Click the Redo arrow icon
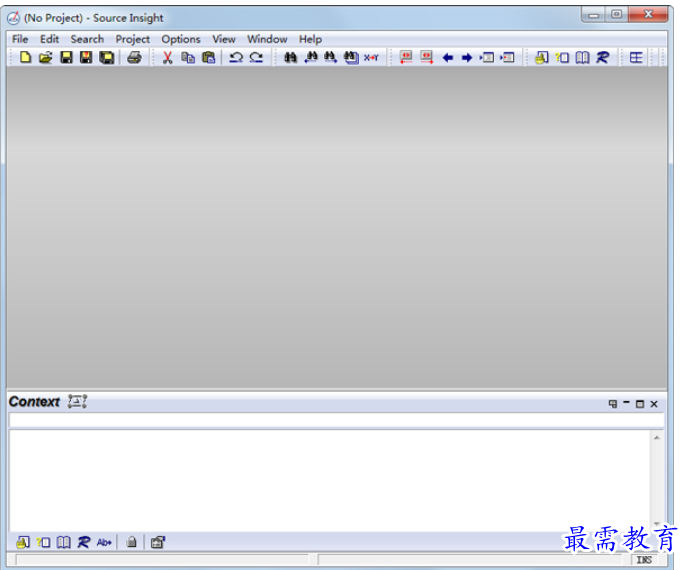This screenshot has height=570, width=686. click(x=256, y=57)
